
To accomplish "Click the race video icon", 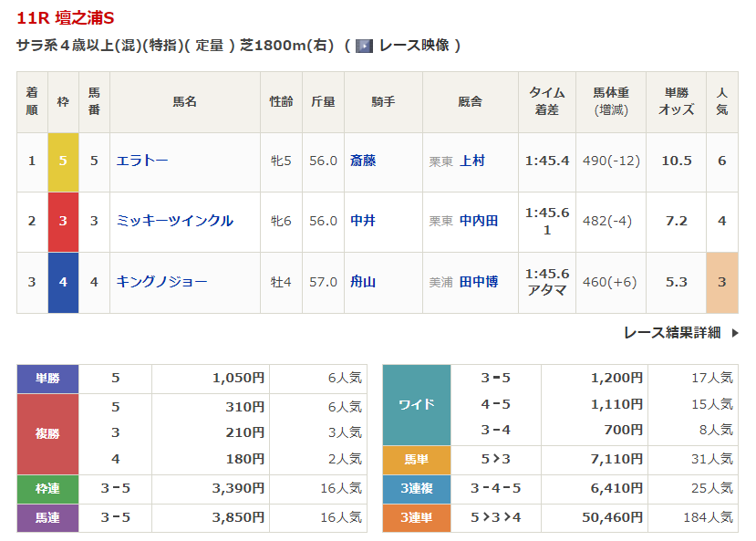I will [x=364, y=45].
